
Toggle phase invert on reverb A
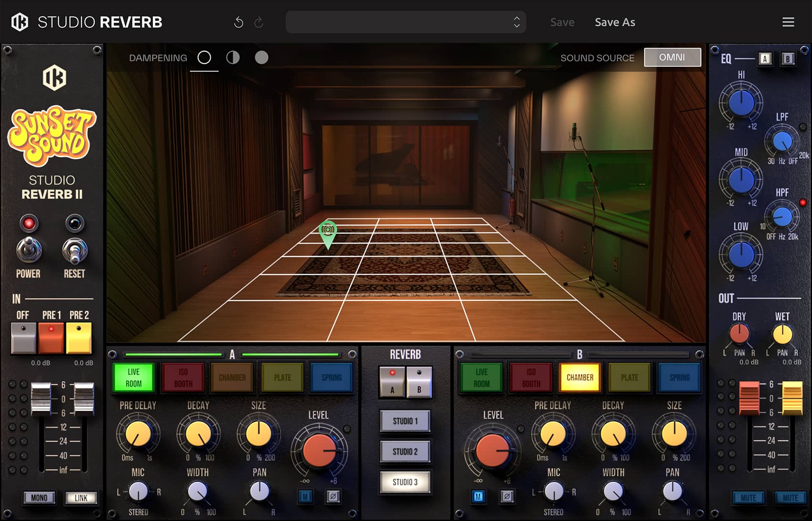[333, 497]
